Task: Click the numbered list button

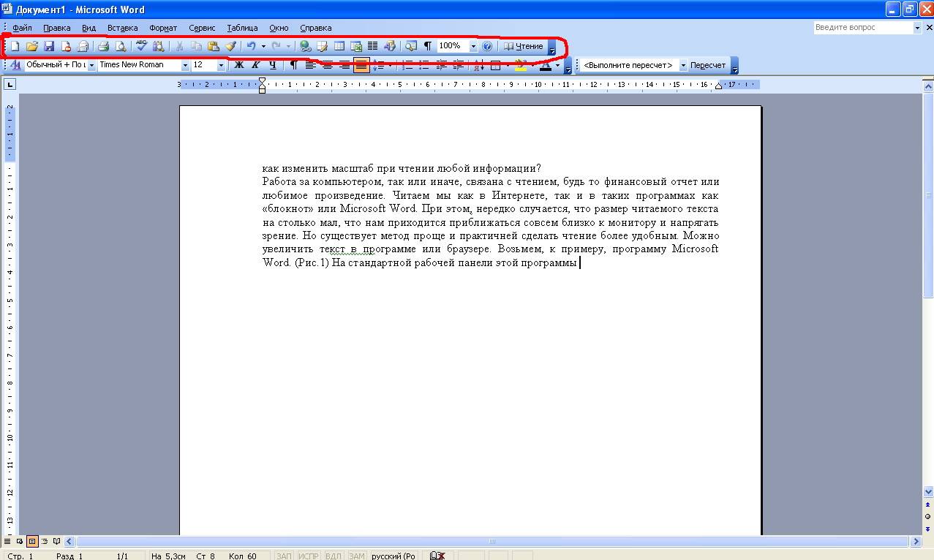Action: 407,65
